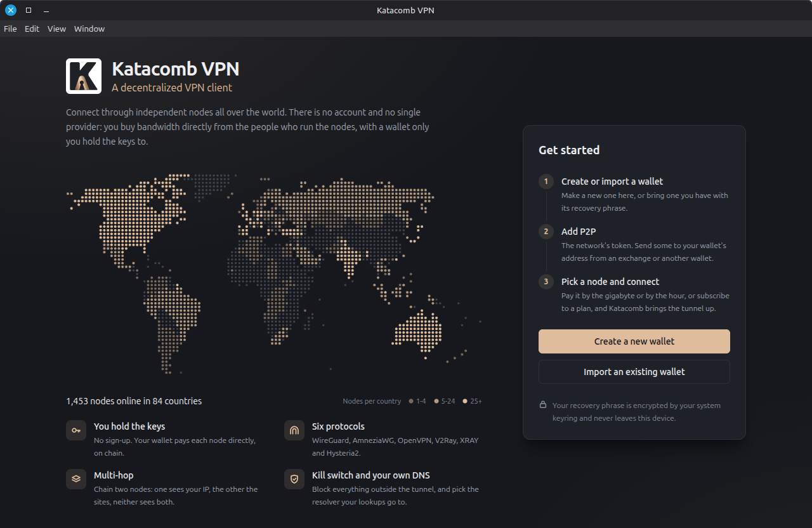The height and width of the screenshot is (528, 812).
Task: Click the "A decentralized VPN client" subtitle
Action: click(172, 88)
